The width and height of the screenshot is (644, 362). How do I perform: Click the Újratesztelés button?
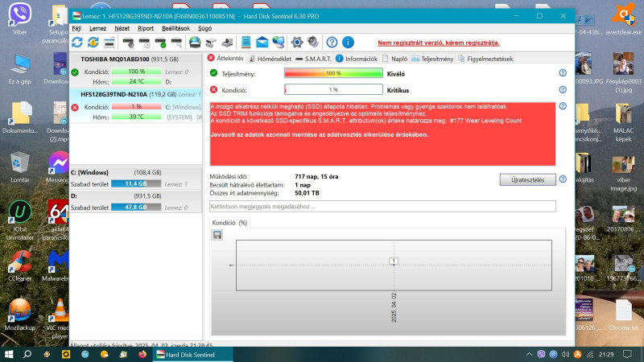tap(528, 179)
